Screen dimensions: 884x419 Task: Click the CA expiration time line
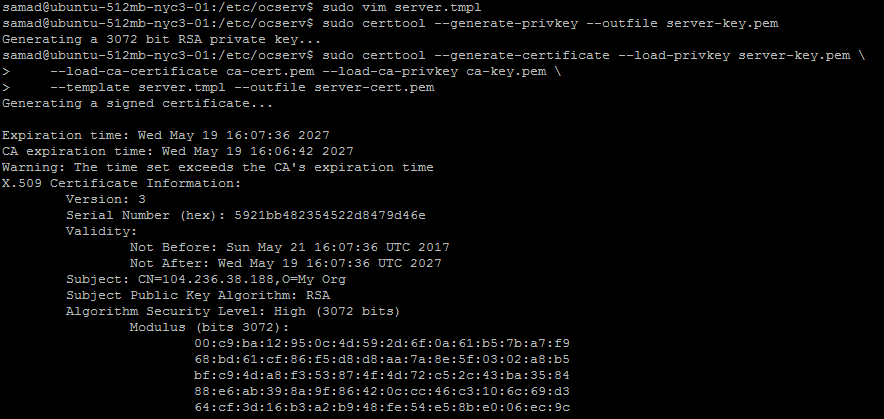(x=178, y=151)
